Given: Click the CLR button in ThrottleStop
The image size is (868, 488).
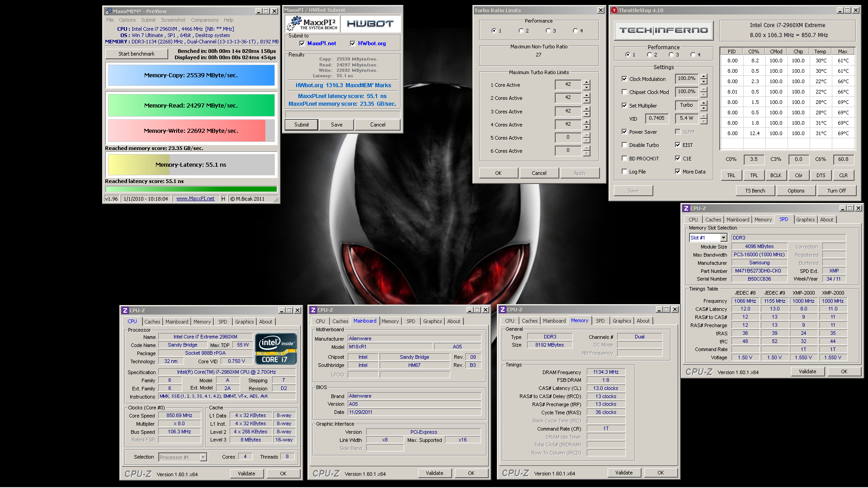Looking at the screenshot, I should point(843,175).
